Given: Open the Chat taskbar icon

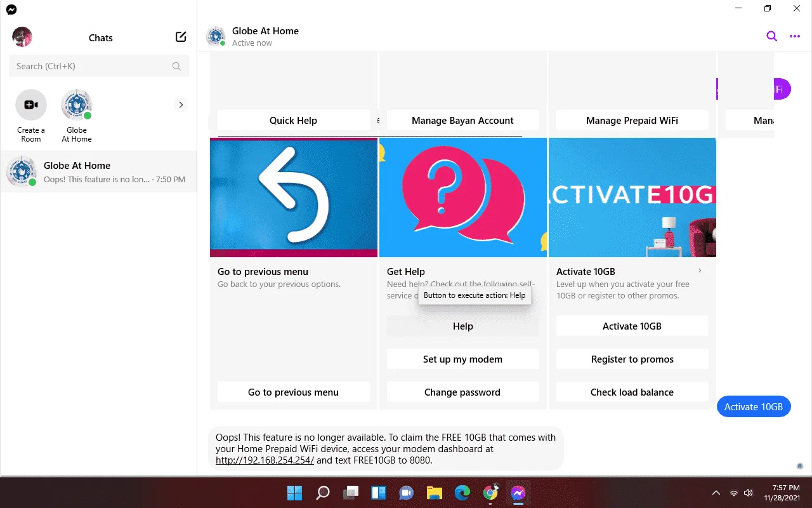Looking at the screenshot, I should pyautogui.click(x=407, y=493).
